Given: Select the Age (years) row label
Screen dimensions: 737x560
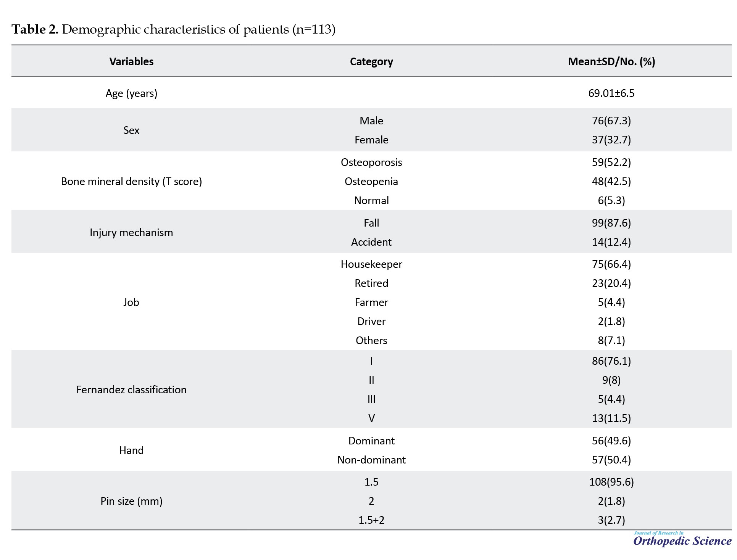Looking at the screenshot, I should click(131, 93).
